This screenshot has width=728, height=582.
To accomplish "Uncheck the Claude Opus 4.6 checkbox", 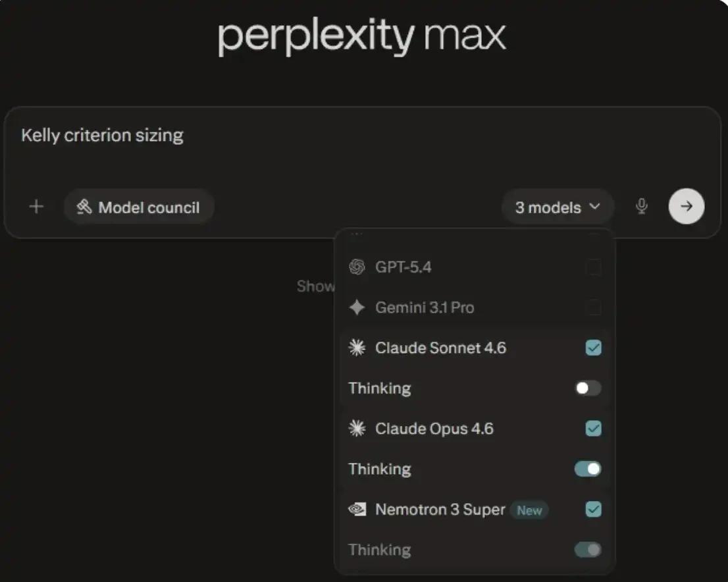I will click(x=593, y=429).
